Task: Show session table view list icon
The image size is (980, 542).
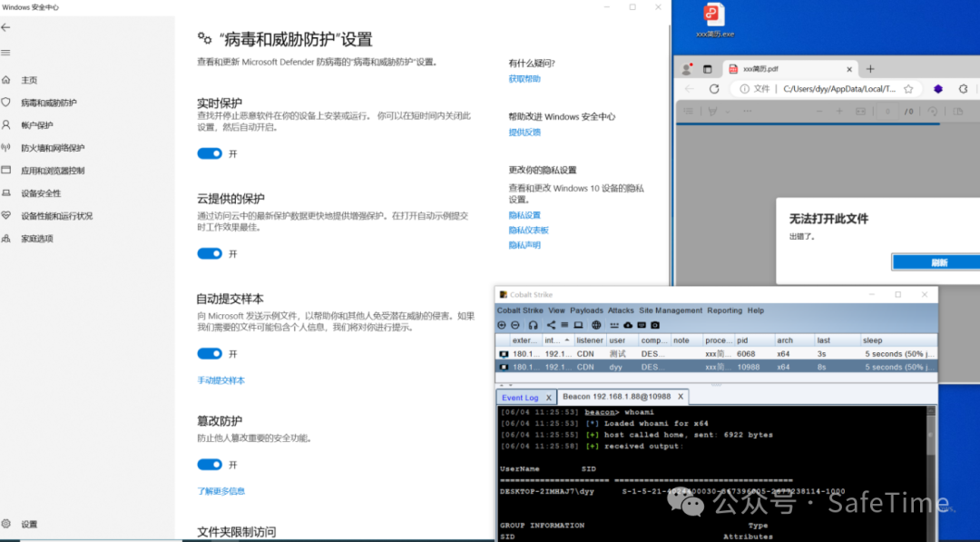Action: [x=564, y=325]
